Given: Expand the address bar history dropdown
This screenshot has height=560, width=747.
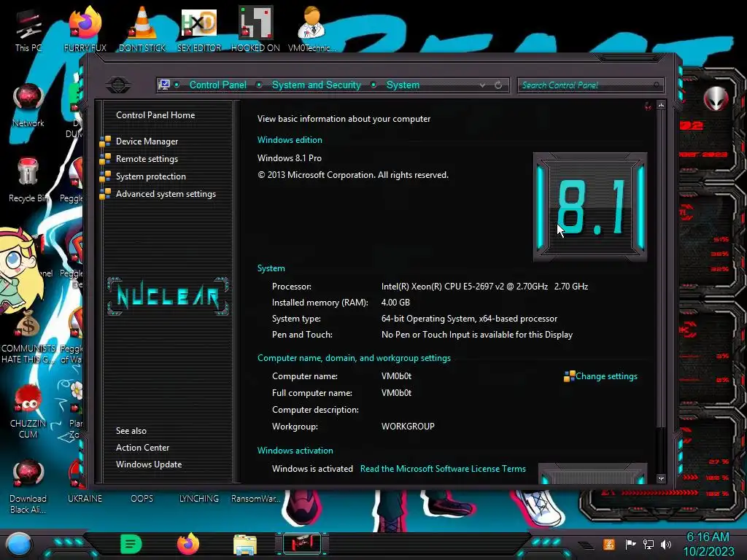Looking at the screenshot, I should coord(483,85).
